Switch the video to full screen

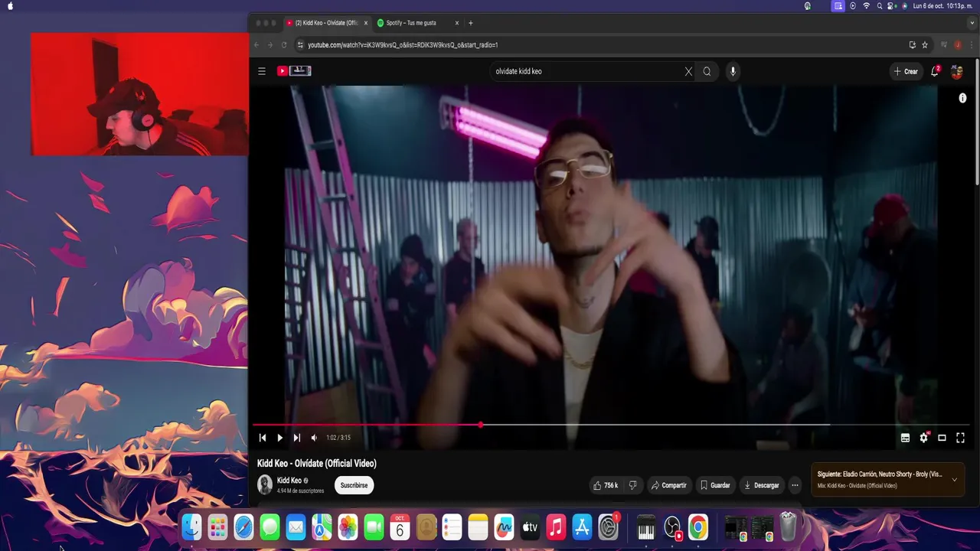click(x=960, y=438)
